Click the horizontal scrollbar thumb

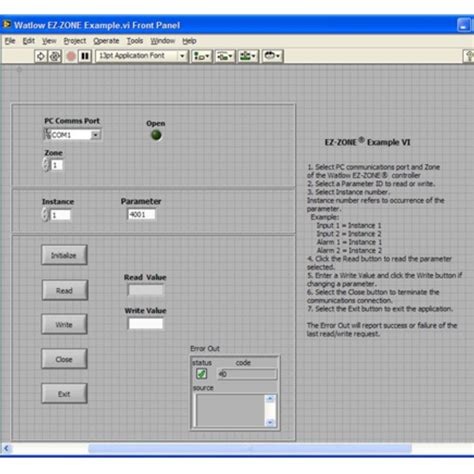click(x=250, y=449)
